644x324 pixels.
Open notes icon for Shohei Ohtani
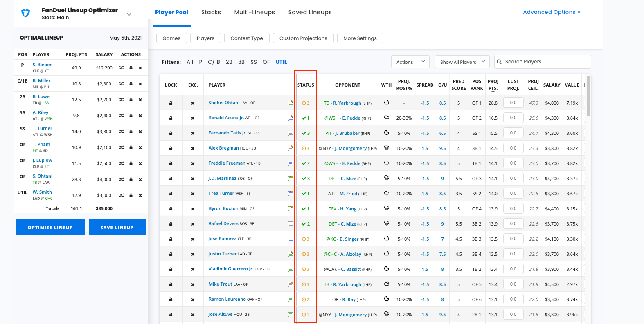point(290,103)
